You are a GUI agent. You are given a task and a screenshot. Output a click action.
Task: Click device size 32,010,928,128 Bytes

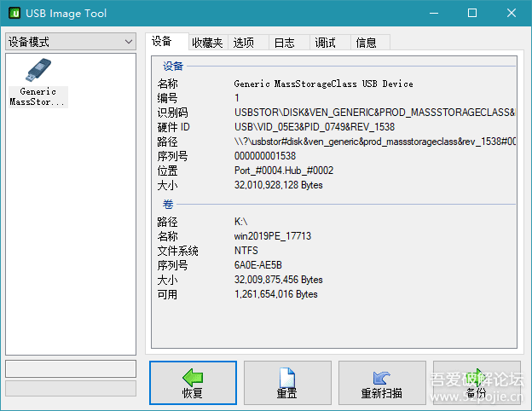[x=278, y=185]
